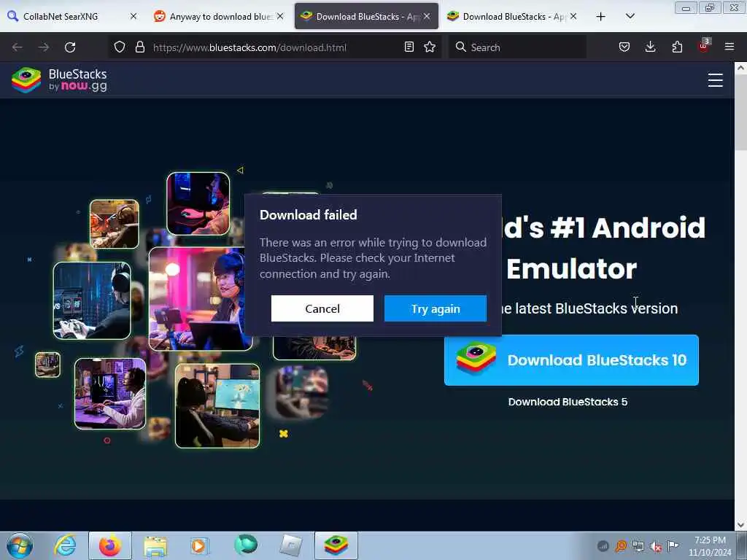Open the tracking protection shield icon
747x560 pixels.
(120, 47)
